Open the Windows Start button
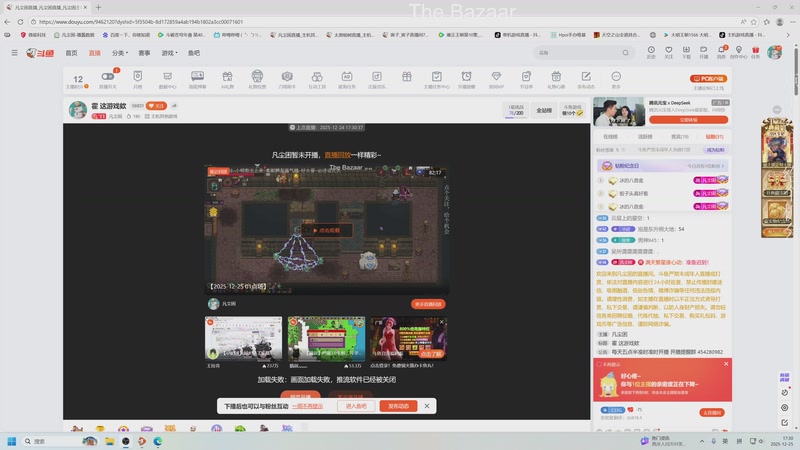 [x=12, y=441]
